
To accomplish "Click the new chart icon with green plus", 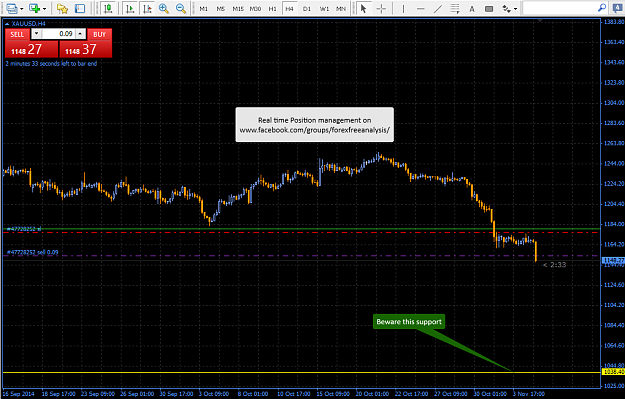I will click(x=35, y=8).
